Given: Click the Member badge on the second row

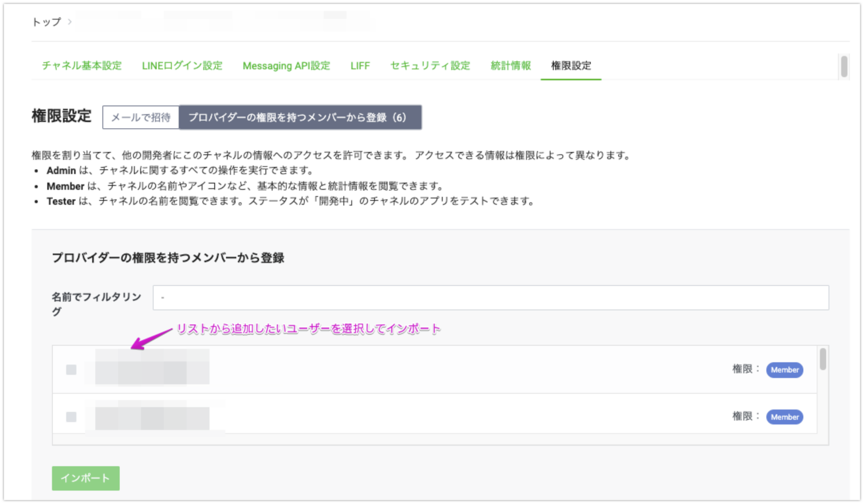Looking at the screenshot, I should [784, 417].
